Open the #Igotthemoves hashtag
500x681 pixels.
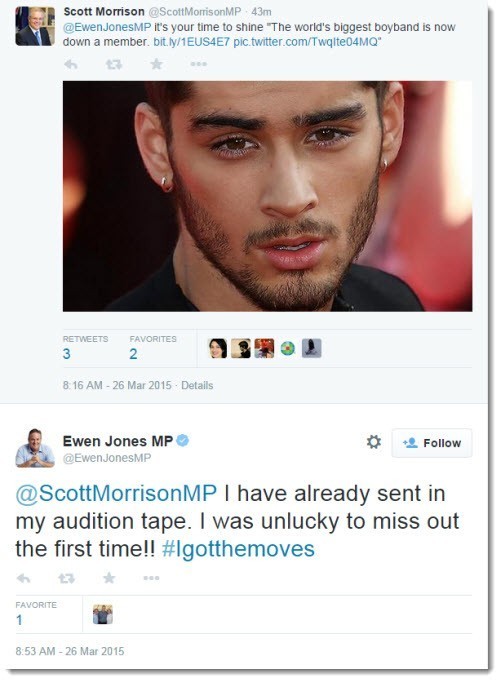238,549
